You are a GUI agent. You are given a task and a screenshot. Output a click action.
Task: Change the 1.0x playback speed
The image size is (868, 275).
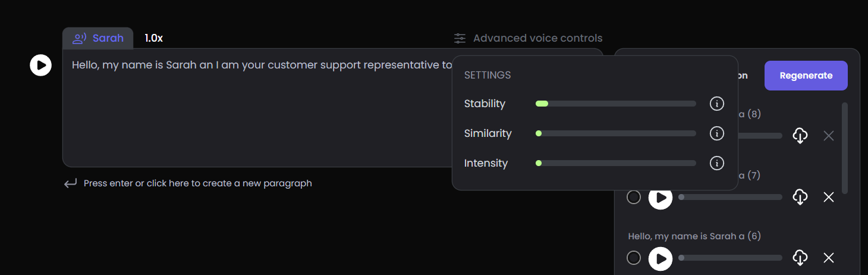pos(153,38)
